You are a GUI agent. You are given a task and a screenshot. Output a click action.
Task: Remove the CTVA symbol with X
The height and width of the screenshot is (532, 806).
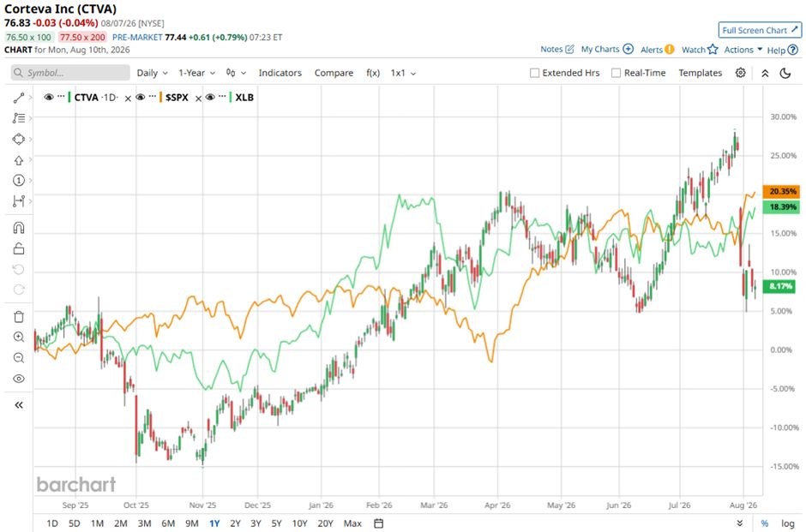pos(128,99)
